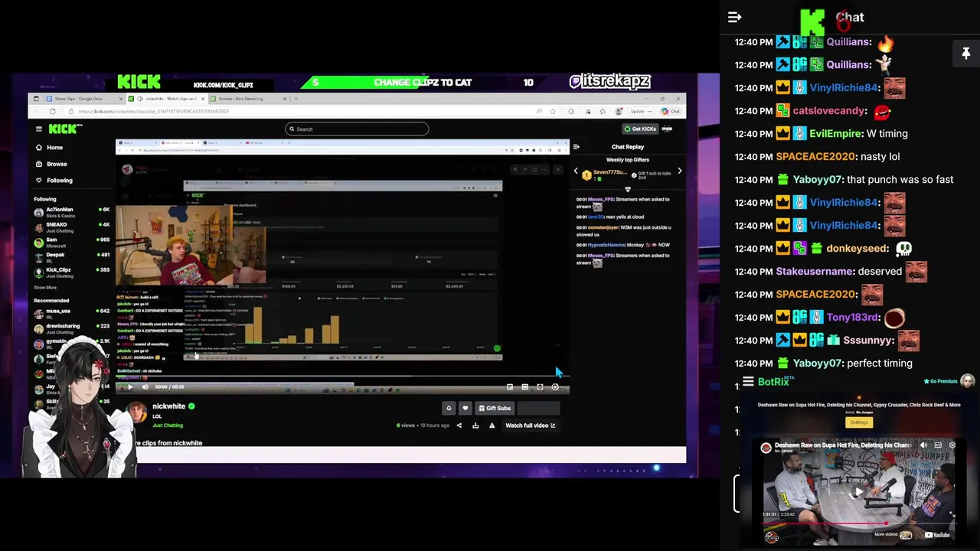Click the pin icon in the chat panel
The image size is (980, 551).
pyautogui.click(x=966, y=53)
